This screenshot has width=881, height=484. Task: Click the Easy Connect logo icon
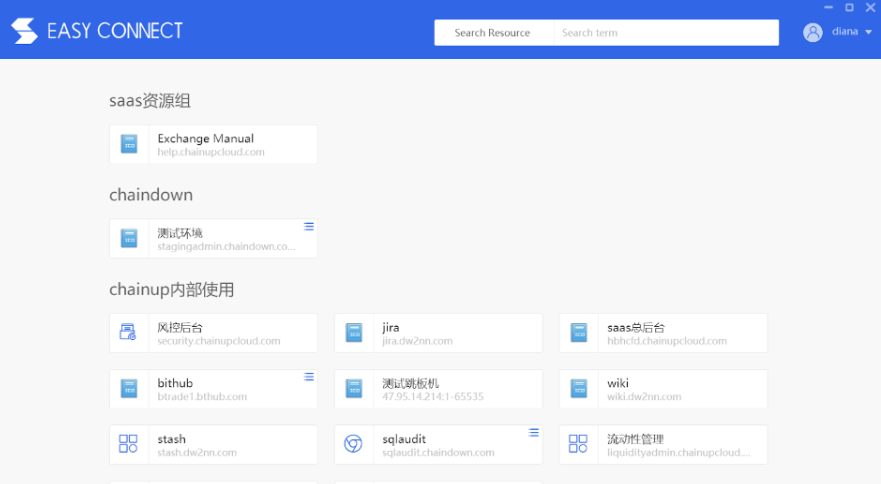(x=24, y=30)
